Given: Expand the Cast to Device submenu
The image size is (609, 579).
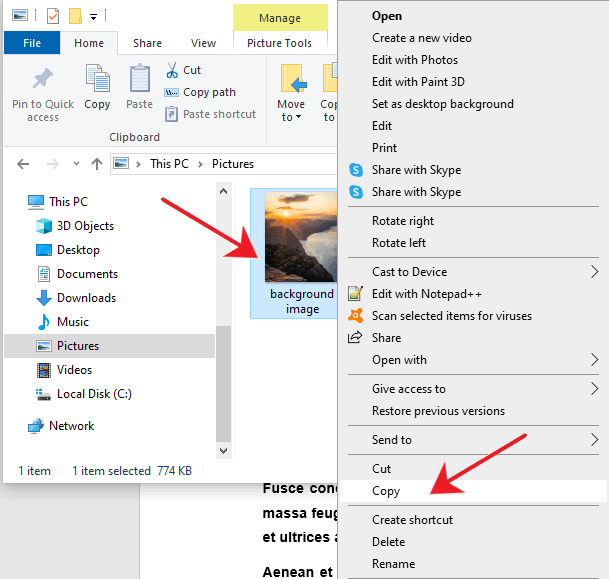Looking at the screenshot, I should [594, 272].
